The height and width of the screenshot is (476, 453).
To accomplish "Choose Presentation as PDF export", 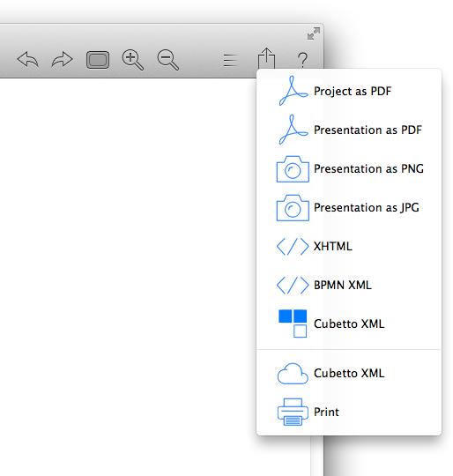I will click(x=349, y=130).
